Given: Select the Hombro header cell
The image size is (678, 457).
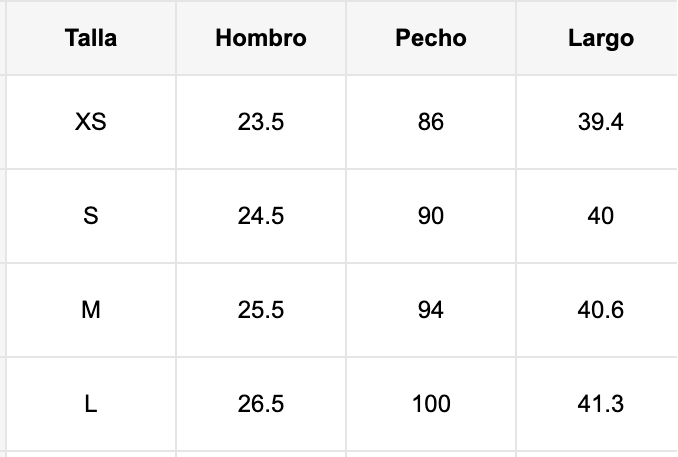Looking at the screenshot, I should 261,38.
